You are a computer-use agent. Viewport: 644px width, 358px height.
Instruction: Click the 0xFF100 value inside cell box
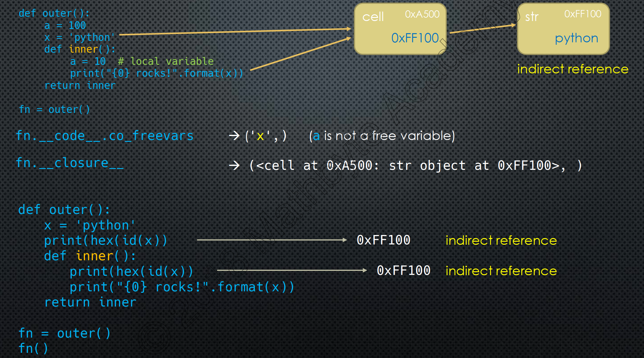[x=415, y=38]
